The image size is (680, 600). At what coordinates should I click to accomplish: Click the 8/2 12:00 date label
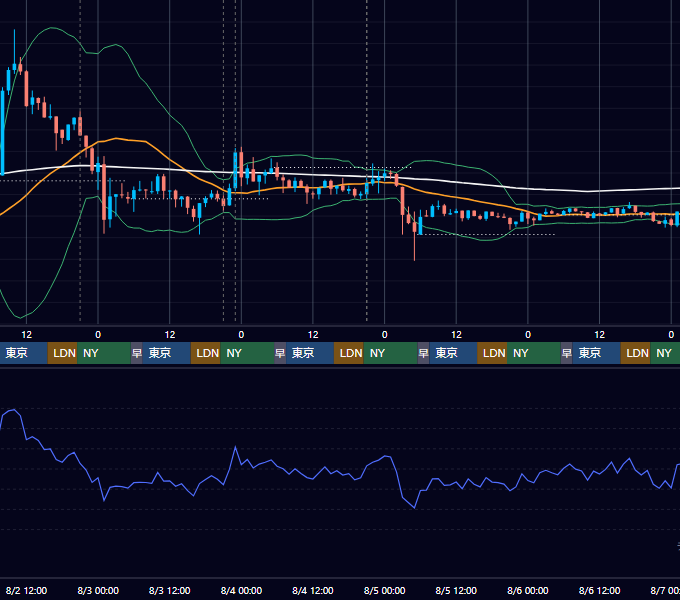pos(26,590)
